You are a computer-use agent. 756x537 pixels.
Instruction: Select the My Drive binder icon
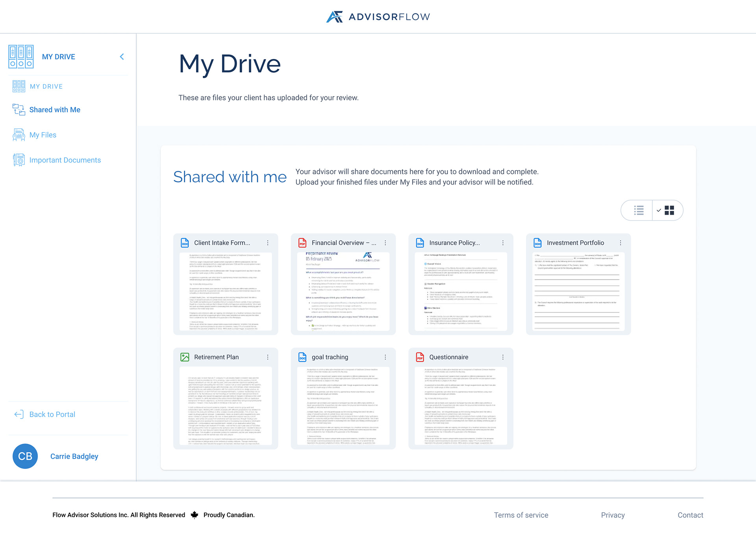(21, 56)
